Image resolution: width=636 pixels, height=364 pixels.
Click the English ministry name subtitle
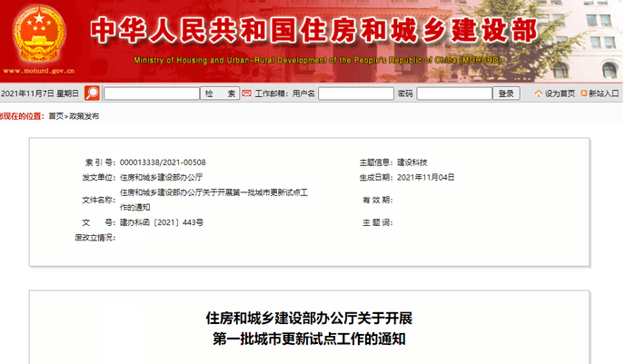coord(318,61)
